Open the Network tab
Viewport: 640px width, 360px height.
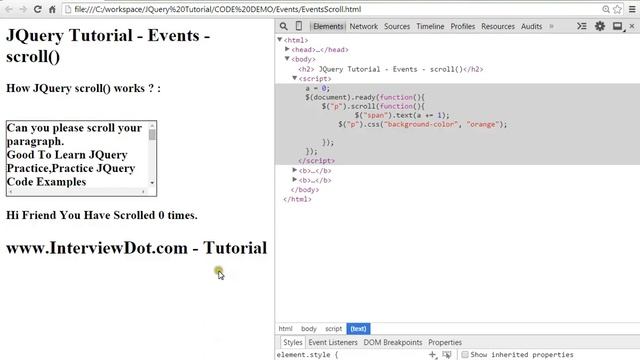coord(363,26)
